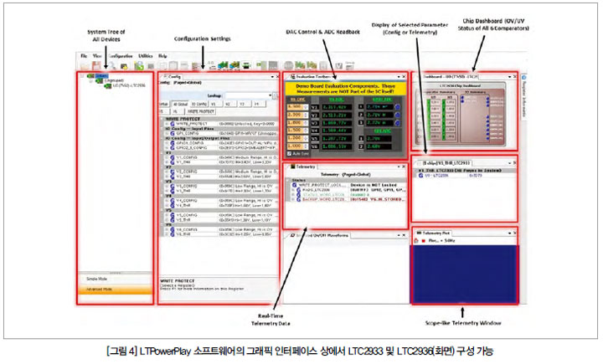
Task: Select the GPIO1_CONFIG register row
Action: coord(221,143)
